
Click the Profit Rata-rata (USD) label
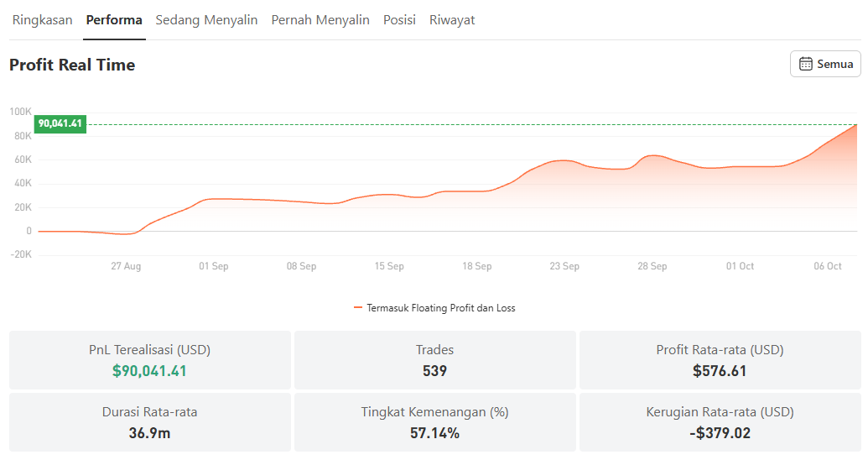[720, 350]
